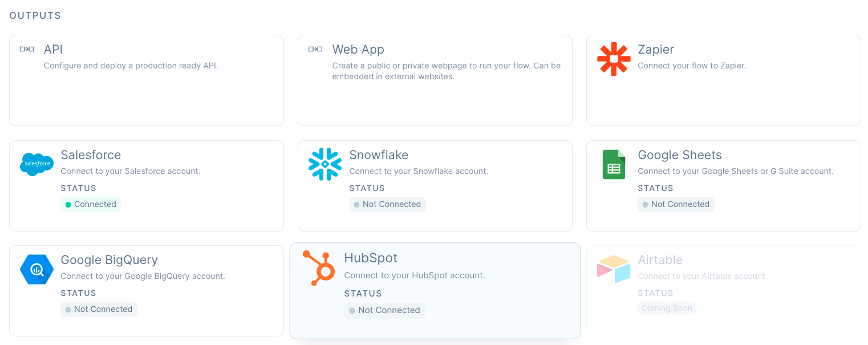Click the Snowflake snowflake icon
Image resolution: width=868 pixels, height=345 pixels.
(325, 164)
